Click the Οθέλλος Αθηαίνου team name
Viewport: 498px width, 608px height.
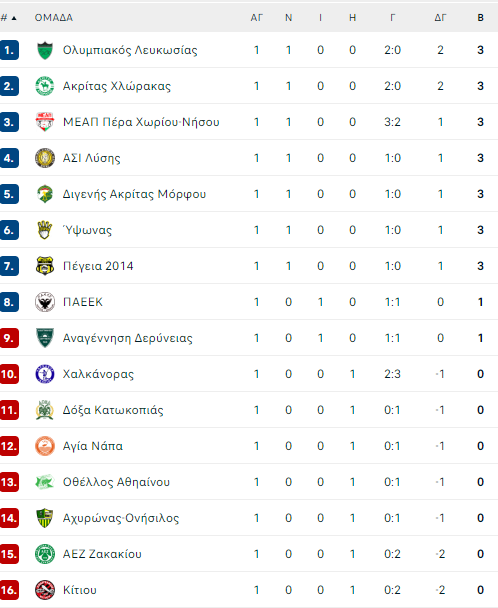(x=116, y=482)
